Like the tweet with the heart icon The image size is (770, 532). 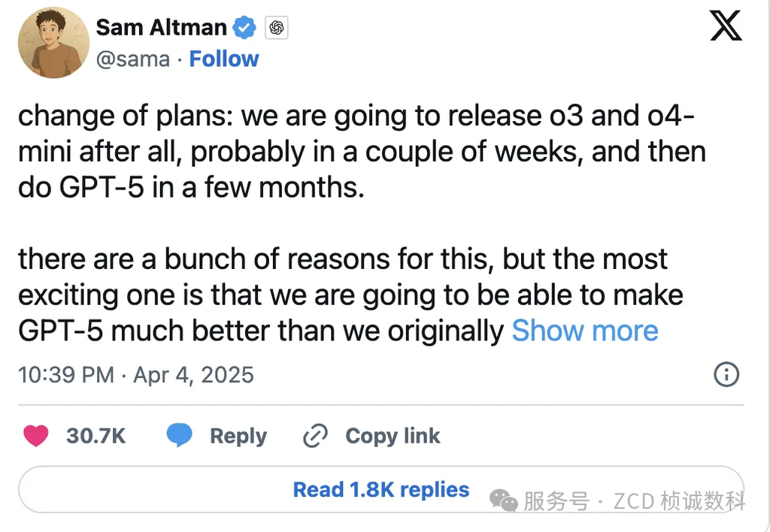coord(36,436)
